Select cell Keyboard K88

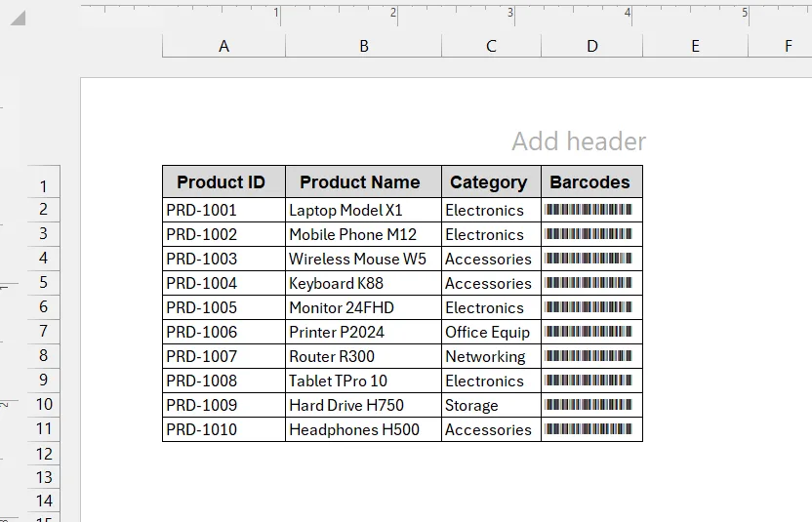pyautogui.click(x=363, y=283)
